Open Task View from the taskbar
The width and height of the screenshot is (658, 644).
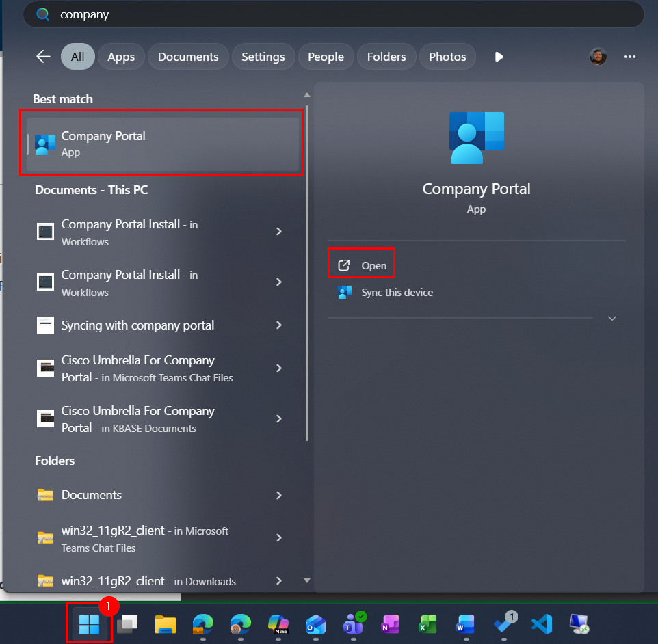[127, 623]
